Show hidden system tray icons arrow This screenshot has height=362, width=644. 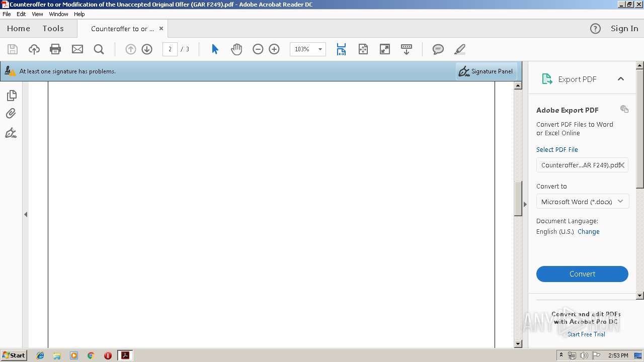(x=561, y=355)
